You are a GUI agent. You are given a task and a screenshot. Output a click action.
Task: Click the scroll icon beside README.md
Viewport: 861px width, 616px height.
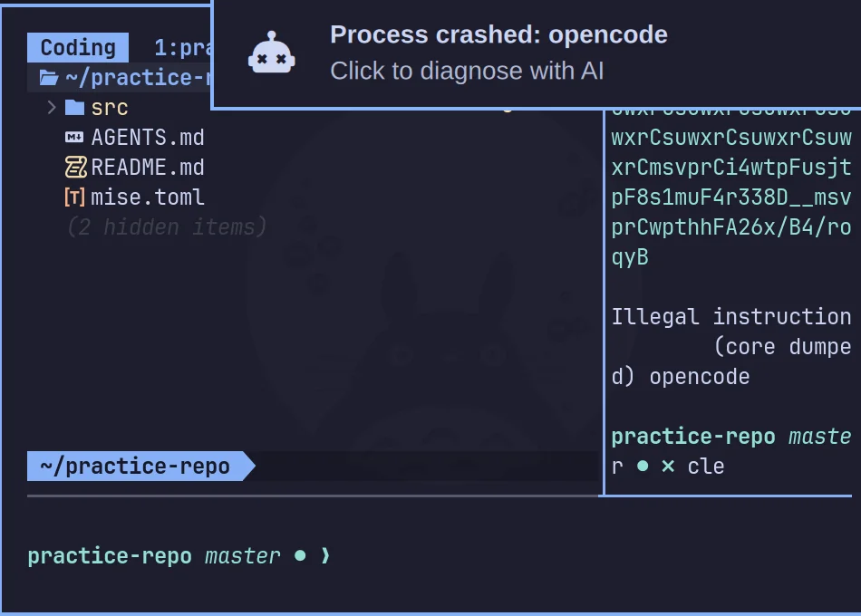coord(75,167)
